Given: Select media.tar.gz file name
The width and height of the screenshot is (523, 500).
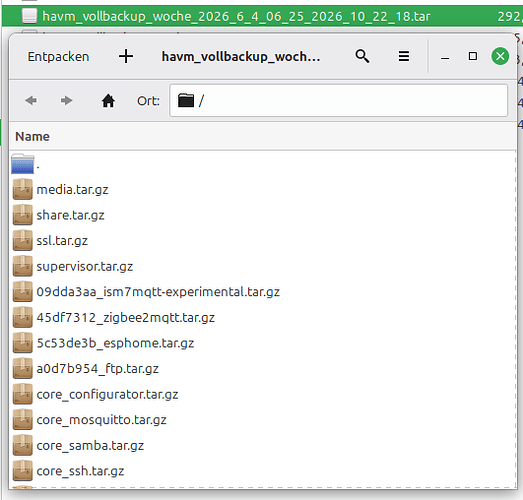Looking at the screenshot, I should [x=72, y=190].
